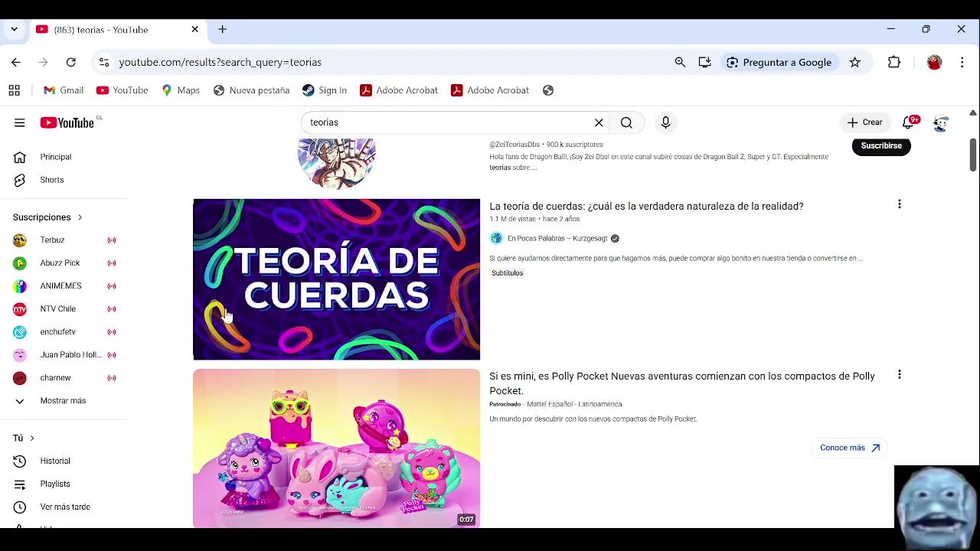
Task: Click the browser zoom magnifier icon
Action: coord(680,62)
